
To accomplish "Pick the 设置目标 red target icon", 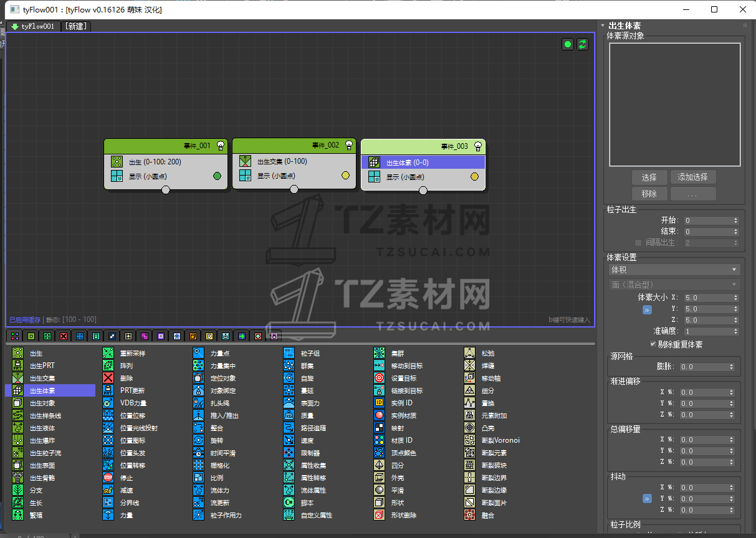I will tap(380, 378).
